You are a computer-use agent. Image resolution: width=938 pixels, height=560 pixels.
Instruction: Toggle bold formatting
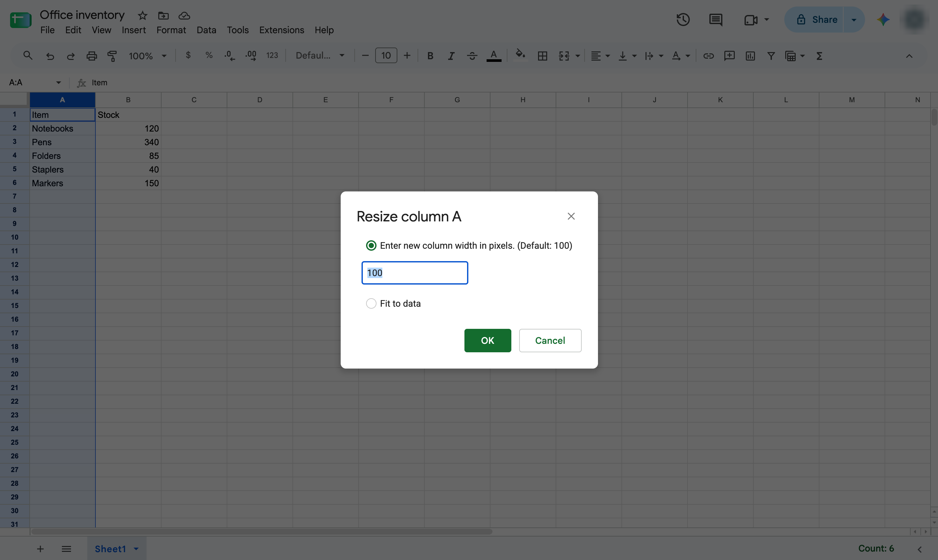tap(430, 56)
